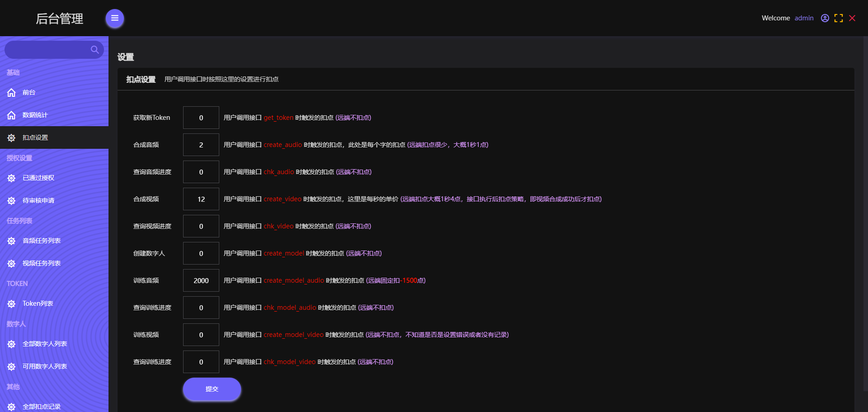The height and width of the screenshot is (412, 868).
Task: Click the home icon beside 前台
Action: tap(12, 93)
